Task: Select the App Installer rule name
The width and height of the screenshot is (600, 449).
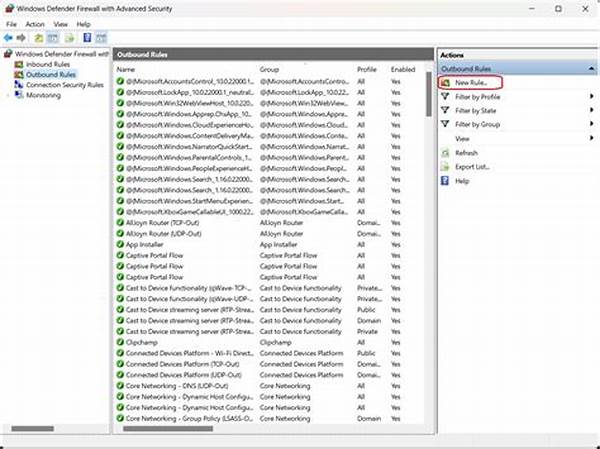Action: pos(145,245)
